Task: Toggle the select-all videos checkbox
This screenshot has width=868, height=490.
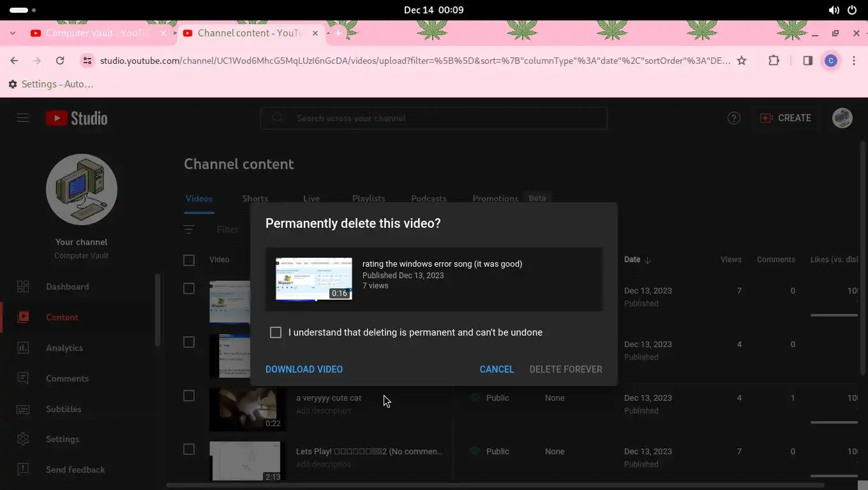Action: click(189, 260)
